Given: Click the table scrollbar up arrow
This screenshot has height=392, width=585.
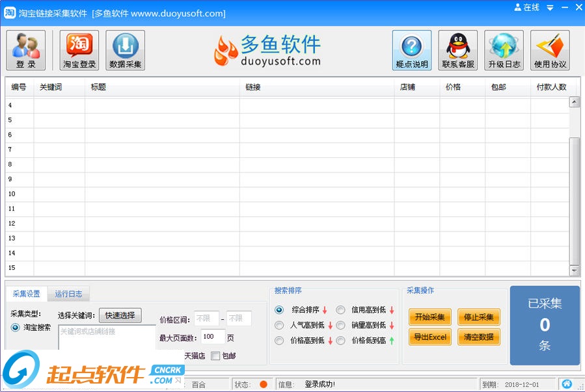Looking at the screenshot, I should coord(574,101).
